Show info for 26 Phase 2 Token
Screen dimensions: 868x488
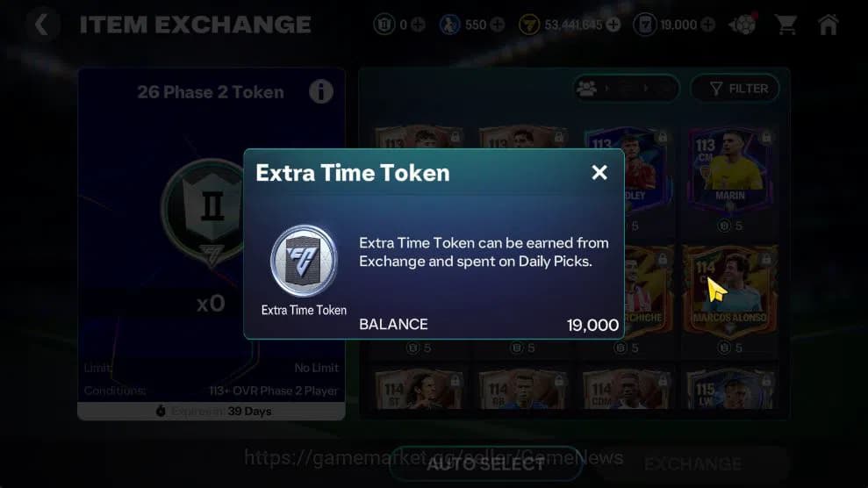pos(321,92)
